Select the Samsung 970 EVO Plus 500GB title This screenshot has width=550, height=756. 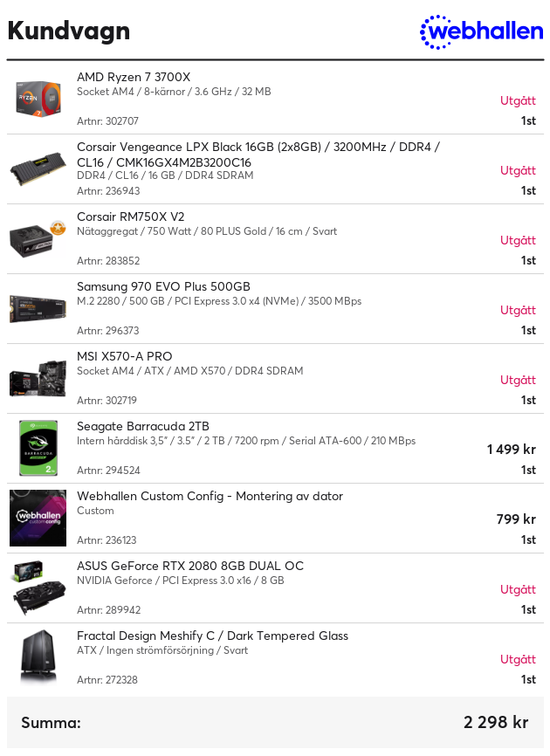coord(163,286)
